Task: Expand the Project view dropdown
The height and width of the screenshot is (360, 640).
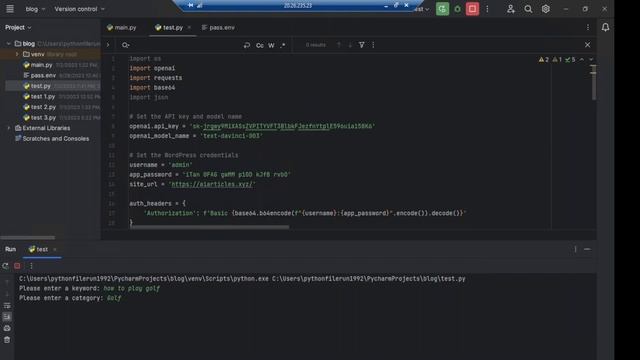Action: (18, 27)
